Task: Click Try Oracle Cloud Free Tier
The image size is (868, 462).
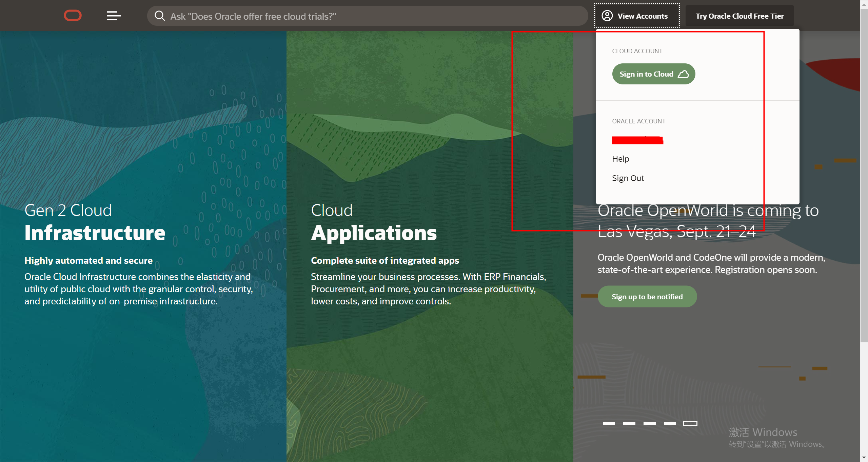Action: [739, 16]
